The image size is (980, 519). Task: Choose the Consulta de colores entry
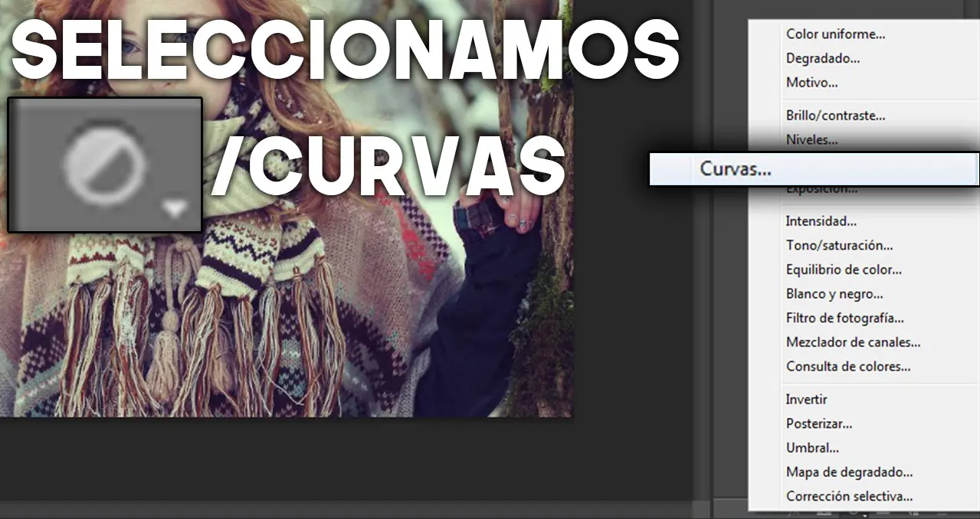coord(848,367)
